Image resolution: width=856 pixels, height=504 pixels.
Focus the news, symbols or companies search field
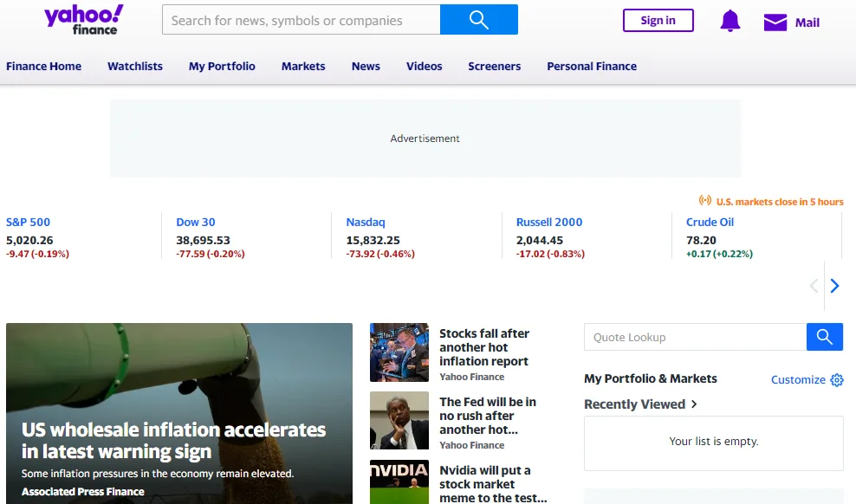click(x=301, y=20)
